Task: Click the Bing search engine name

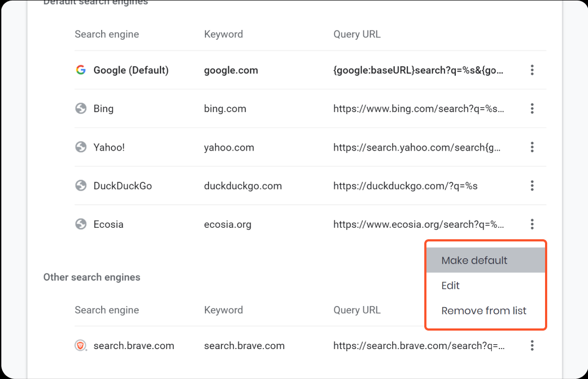Action: [103, 109]
